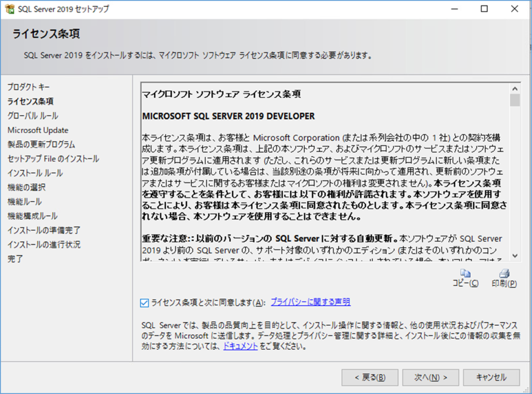Select the 機能ルール step in the sidebar
The height and width of the screenshot is (394, 532).
(24, 202)
